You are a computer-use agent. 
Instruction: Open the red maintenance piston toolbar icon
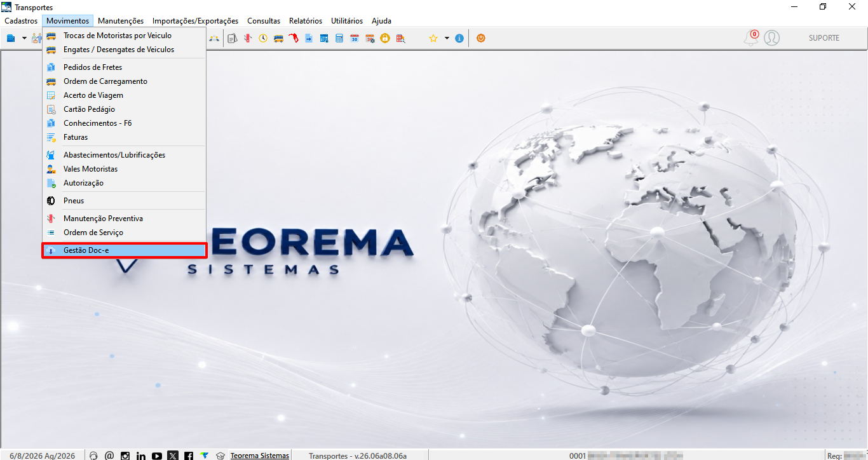point(248,38)
